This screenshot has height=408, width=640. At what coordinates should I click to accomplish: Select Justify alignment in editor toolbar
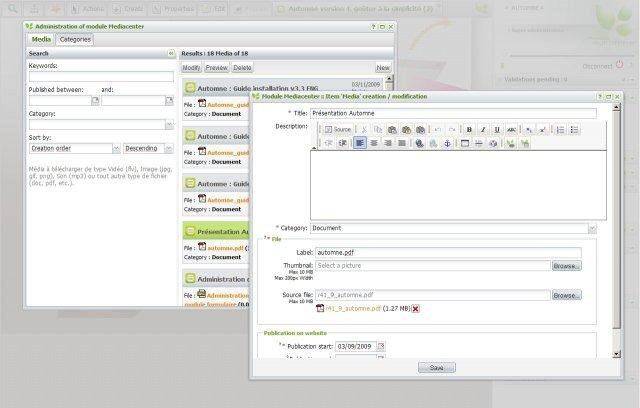[x=402, y=143]
